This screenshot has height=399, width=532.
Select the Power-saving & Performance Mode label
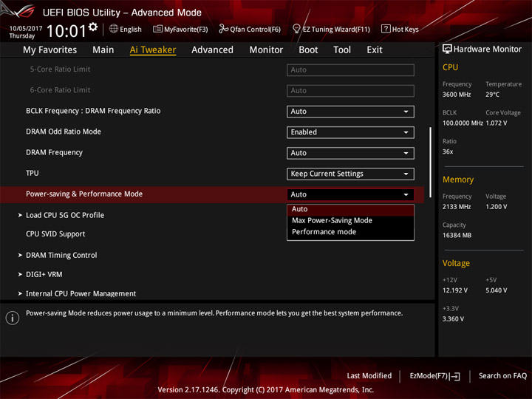[84, 194]
